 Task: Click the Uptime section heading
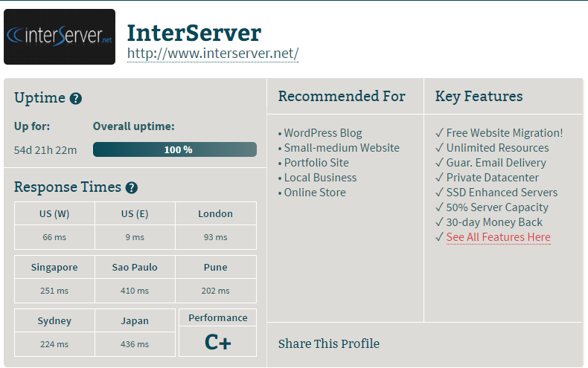pos(39,98)
